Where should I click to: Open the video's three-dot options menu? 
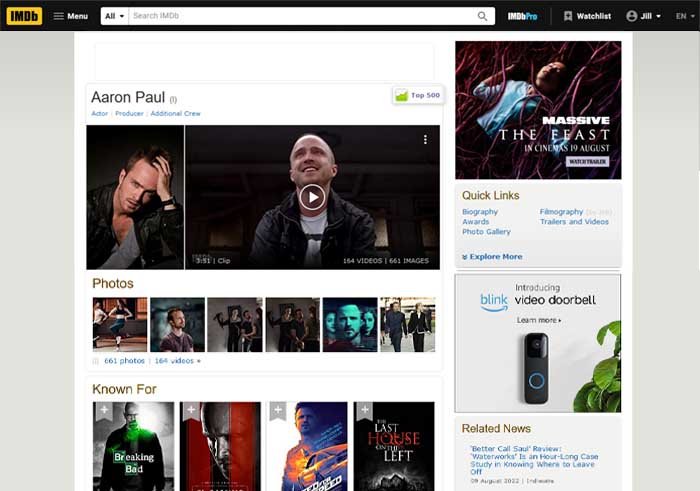[x=425, y=140]
